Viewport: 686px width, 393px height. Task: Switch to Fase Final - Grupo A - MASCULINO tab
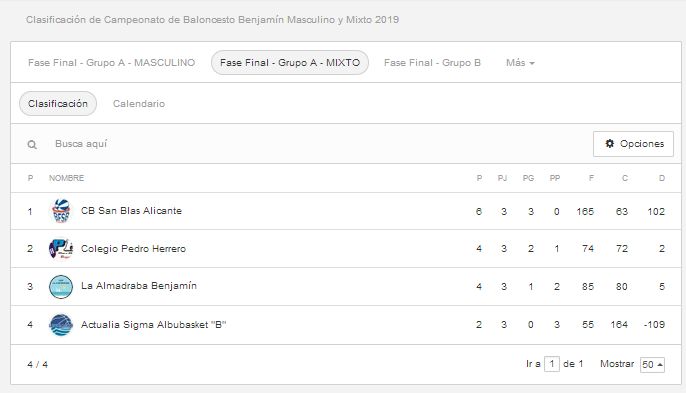click(112, 63)
